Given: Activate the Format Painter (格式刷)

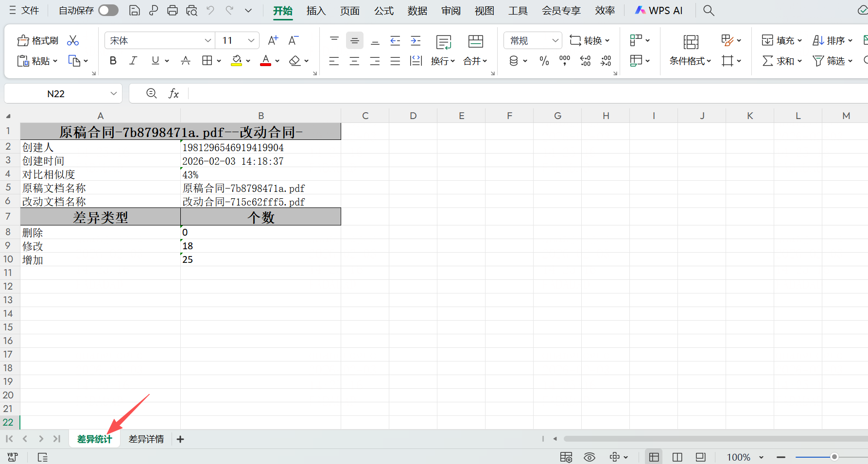Looking at the screenshot, I should tap(37, 41).
